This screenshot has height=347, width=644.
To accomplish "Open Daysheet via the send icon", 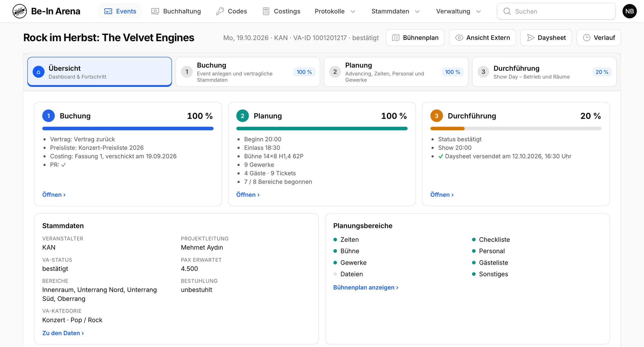I will point(530,38).
